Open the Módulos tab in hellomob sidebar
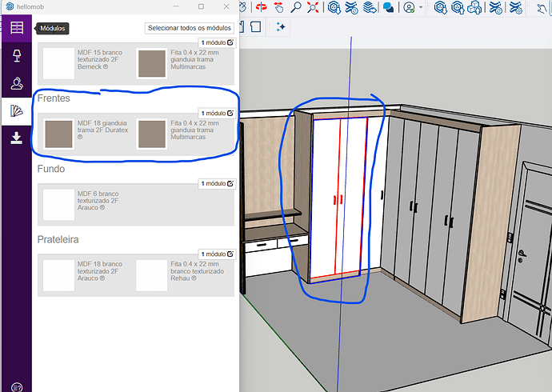The image size is (552, 392). click(16, 27)
